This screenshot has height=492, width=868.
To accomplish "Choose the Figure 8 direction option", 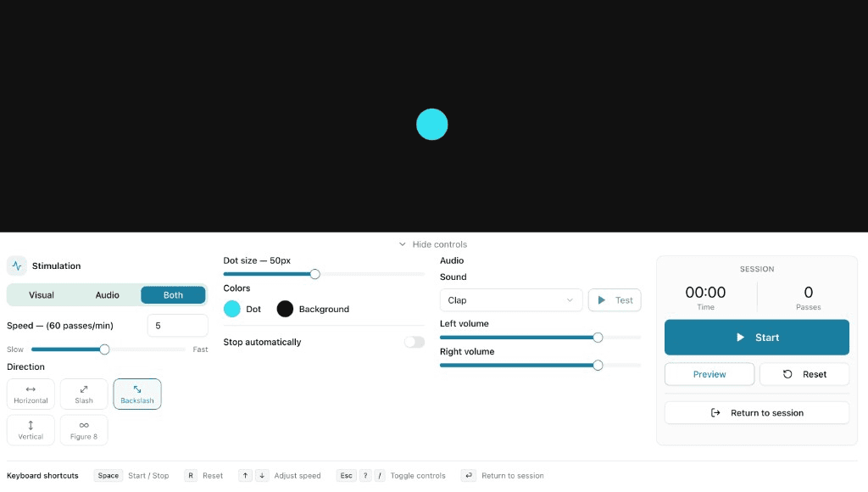I will coord(84,430).
